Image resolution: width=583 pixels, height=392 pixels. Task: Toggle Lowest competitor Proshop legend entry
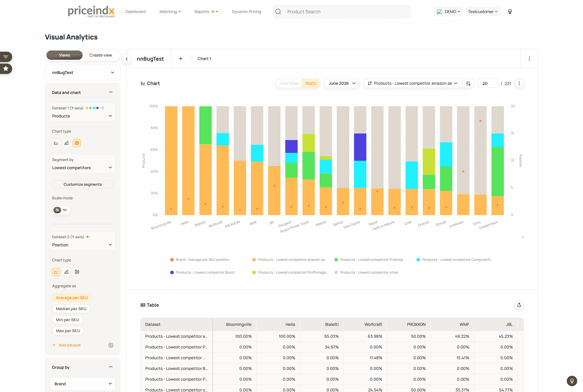click(x=369, y=260)
